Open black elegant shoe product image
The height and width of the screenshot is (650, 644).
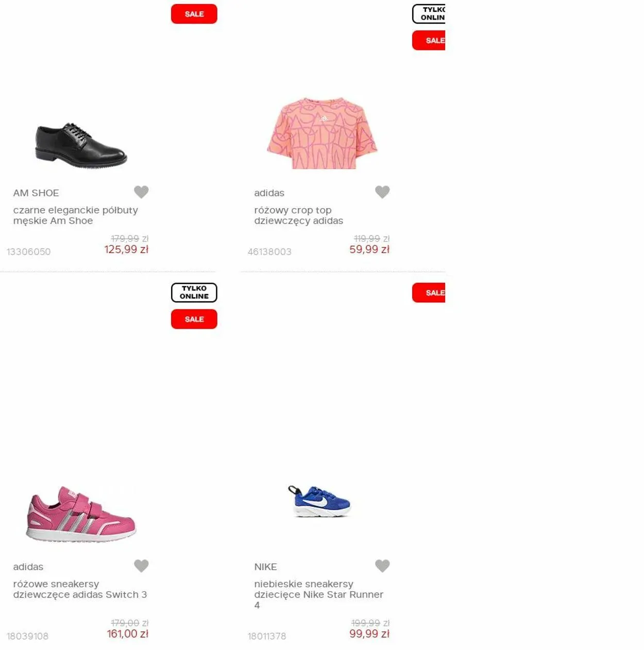click(81, 145)
